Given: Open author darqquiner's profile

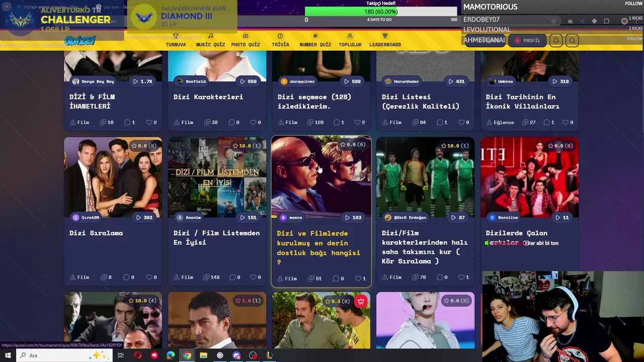Looking at the screenshot, I should click(x=298, y=81).
